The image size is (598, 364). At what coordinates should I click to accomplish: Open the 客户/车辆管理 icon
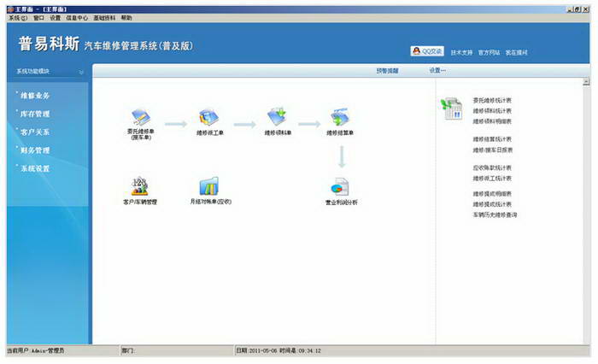pos(139,186)
